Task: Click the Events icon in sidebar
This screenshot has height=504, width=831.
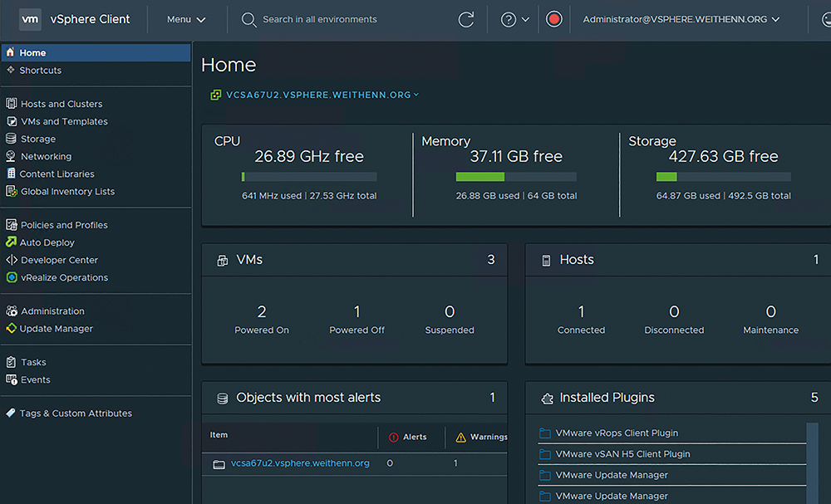Action: [x=11, y=379]
